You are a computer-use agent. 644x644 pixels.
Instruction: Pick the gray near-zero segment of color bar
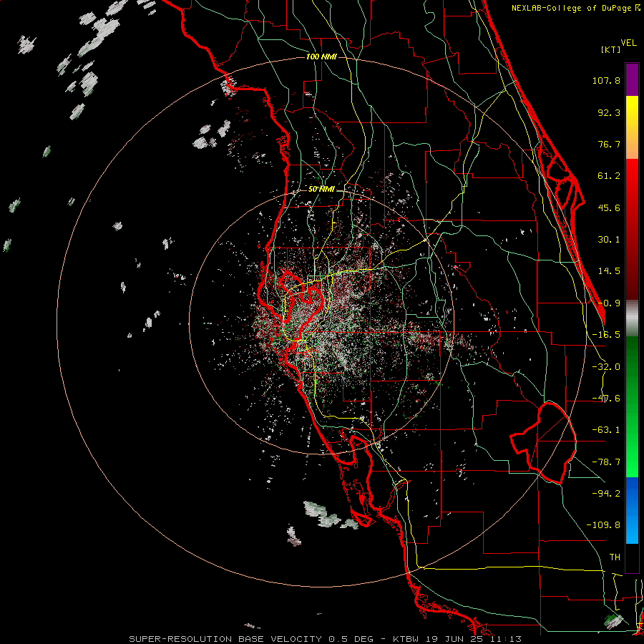tap(632, 318)
